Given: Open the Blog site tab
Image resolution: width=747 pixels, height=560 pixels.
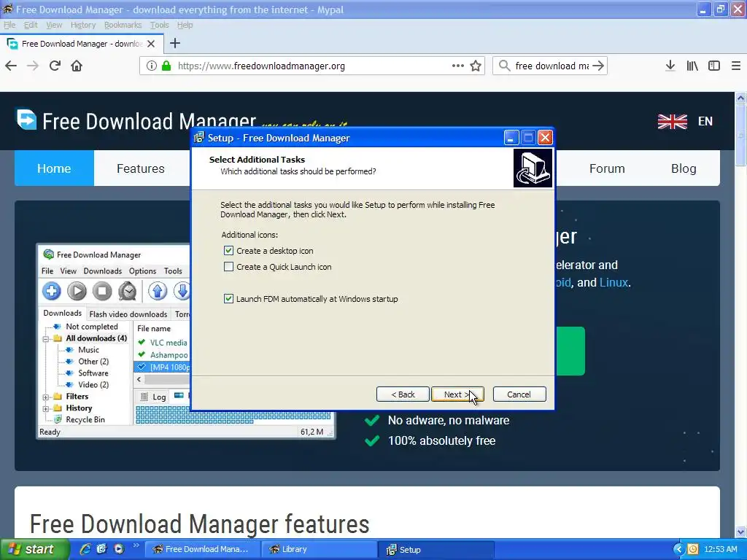Looking at the screenshot, I should [684, 168].
